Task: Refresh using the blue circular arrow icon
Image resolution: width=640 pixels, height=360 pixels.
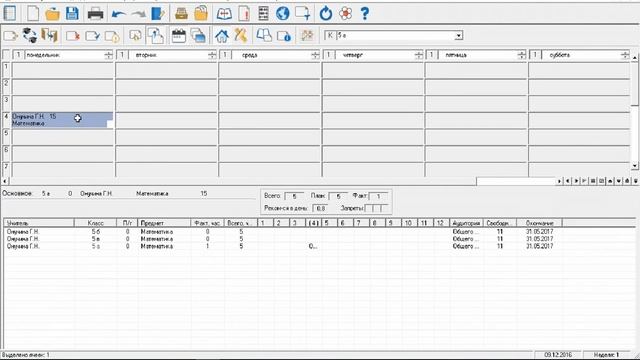Action: tap(326, 13)
